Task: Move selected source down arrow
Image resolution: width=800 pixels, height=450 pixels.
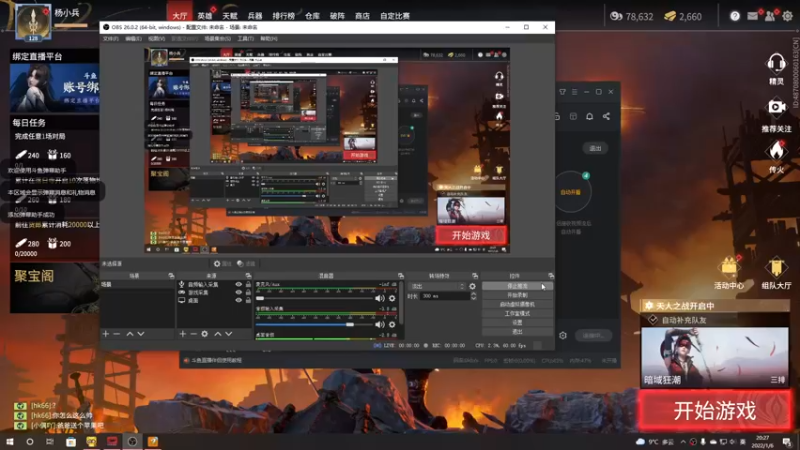Action: pyautogui.click(x=229, y=334)
